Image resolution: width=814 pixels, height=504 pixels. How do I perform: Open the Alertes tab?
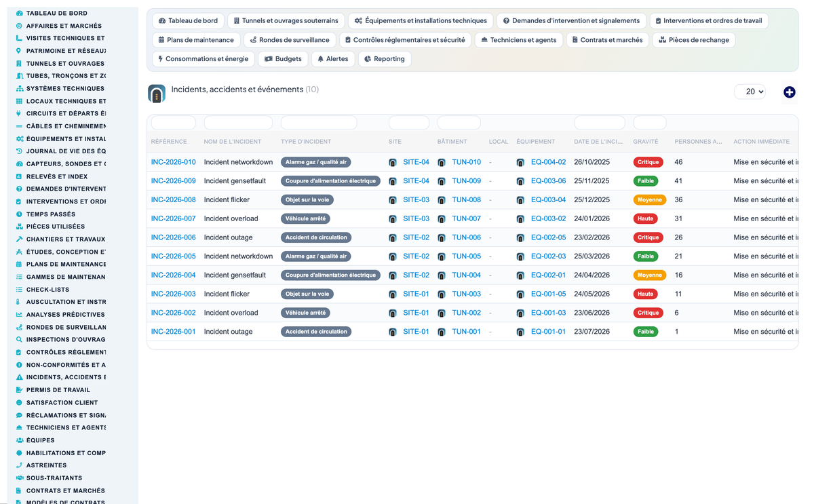332,59
